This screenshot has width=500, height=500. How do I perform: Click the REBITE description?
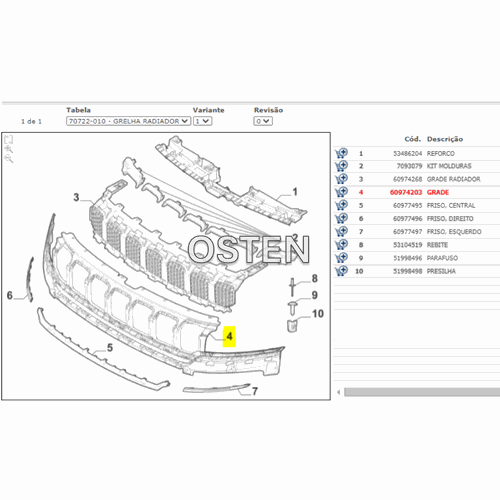pos(437,245)
